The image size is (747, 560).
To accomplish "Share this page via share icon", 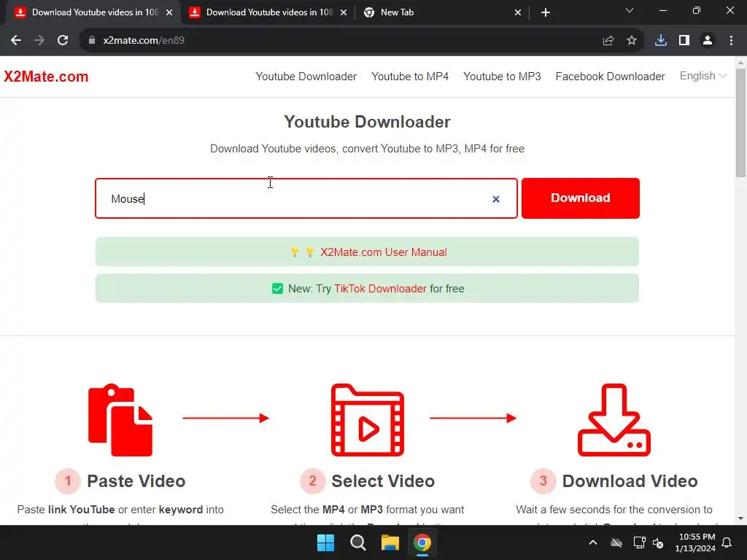I will (x=608, y=41).
